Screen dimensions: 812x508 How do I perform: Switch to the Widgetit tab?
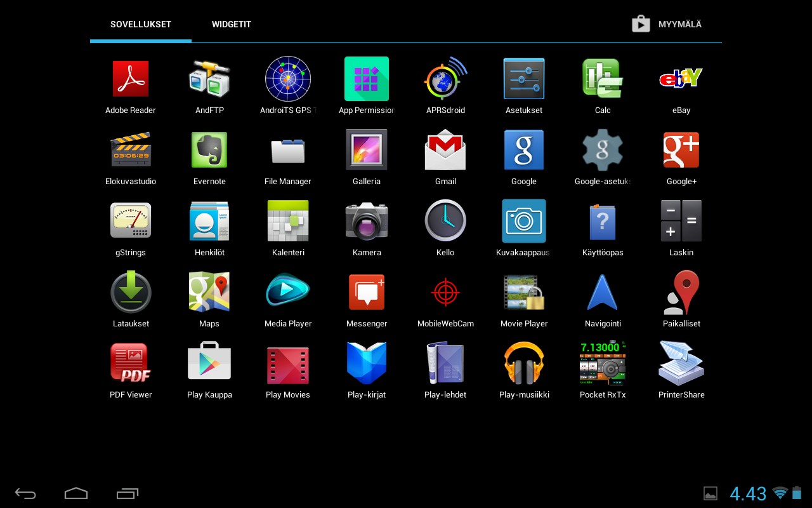pos(232,24)
